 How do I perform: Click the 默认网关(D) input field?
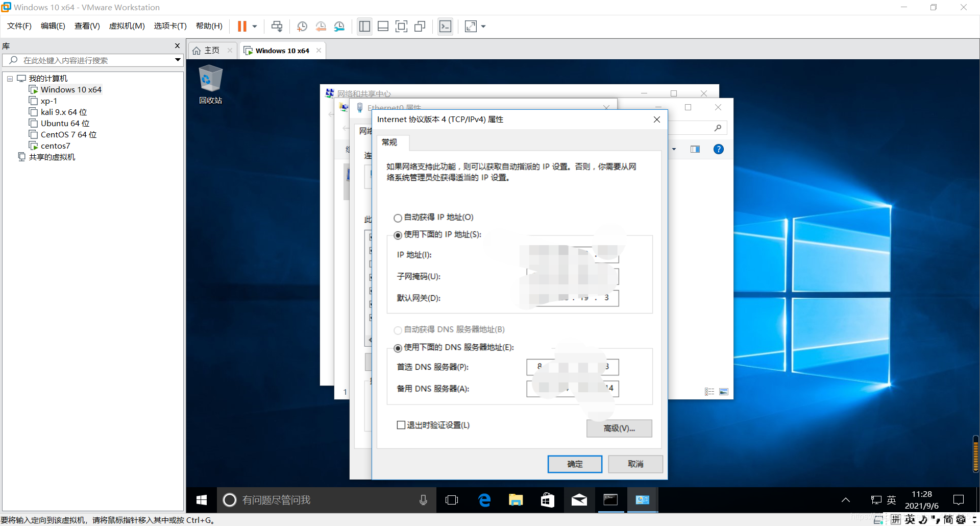[x=573, y=298]
